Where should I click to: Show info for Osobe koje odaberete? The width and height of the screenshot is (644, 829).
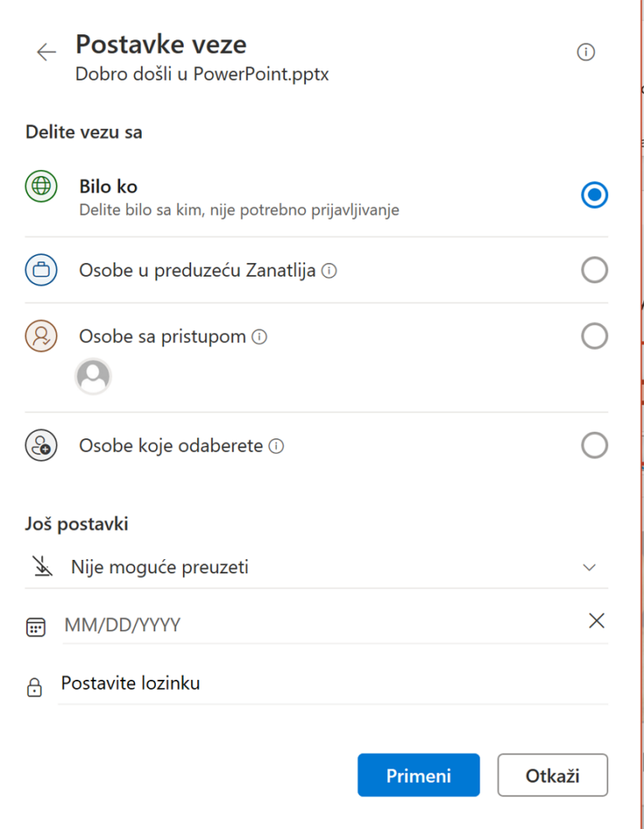(276, 446)
